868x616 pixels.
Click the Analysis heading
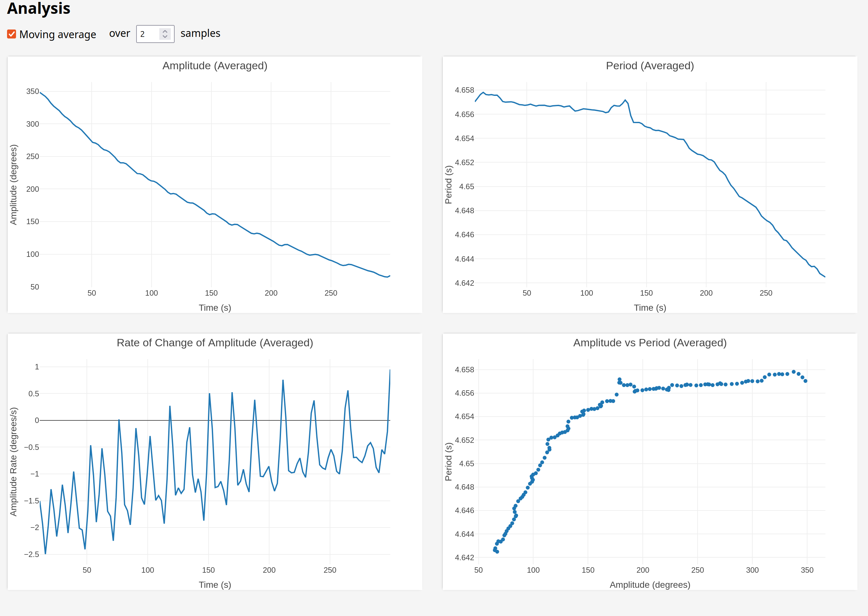39,8
